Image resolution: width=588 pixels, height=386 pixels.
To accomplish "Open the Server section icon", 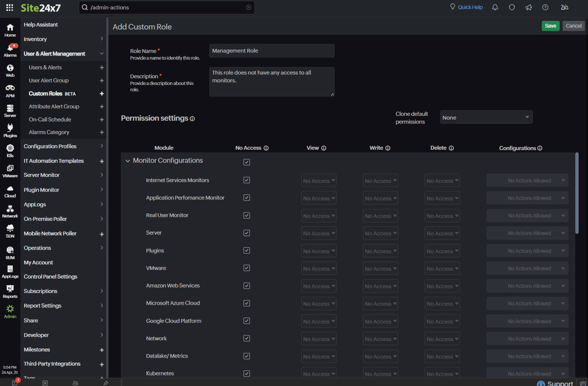I will (x=10, y=111).
